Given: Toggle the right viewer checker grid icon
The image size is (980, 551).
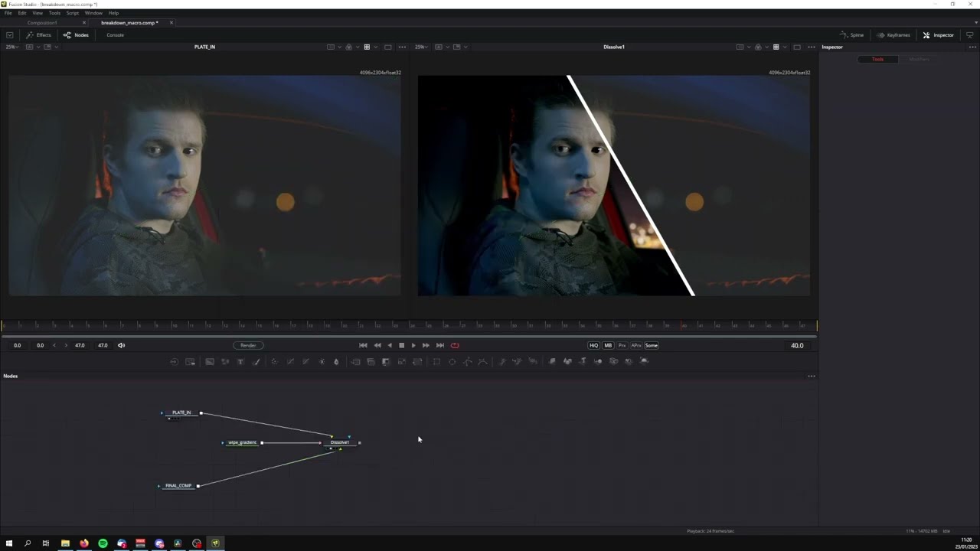Looking at the screenshot, I should point(776,47).
